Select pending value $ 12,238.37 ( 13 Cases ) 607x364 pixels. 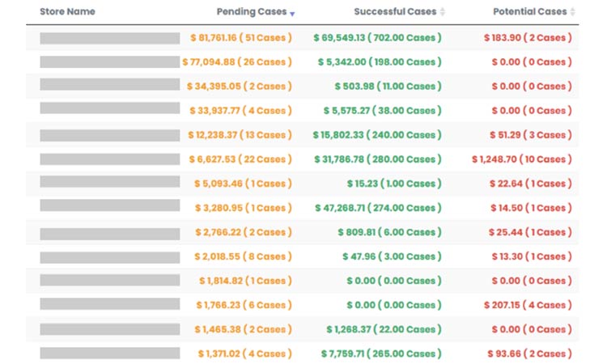(240, 135)
